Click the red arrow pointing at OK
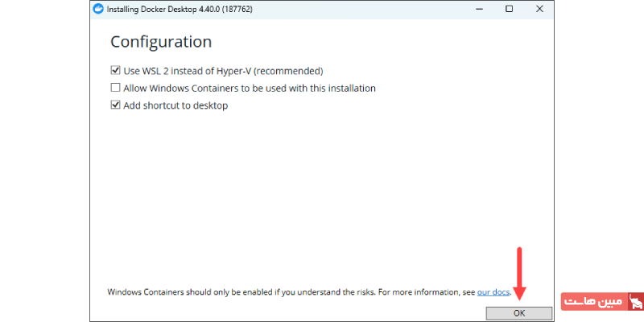The image size is (644, 322). (519, 274)
